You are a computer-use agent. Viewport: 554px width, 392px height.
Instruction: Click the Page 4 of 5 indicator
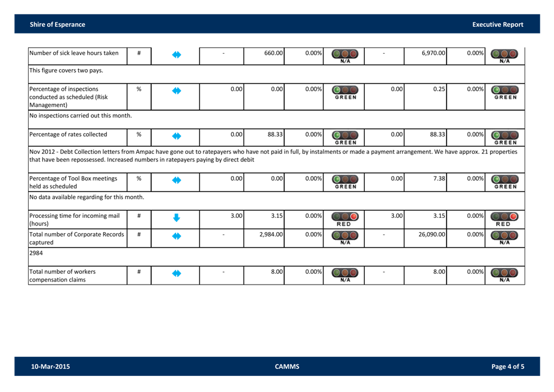point(507,366)
